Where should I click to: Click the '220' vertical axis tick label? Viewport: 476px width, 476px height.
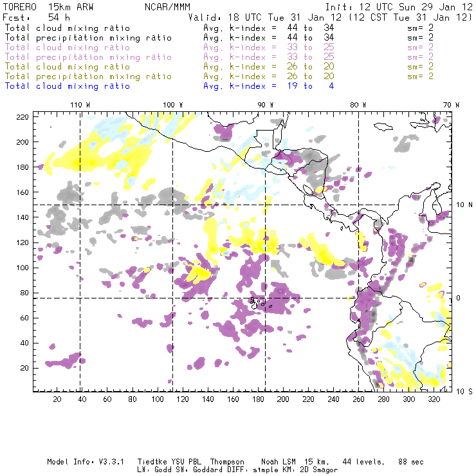(23, 117)
